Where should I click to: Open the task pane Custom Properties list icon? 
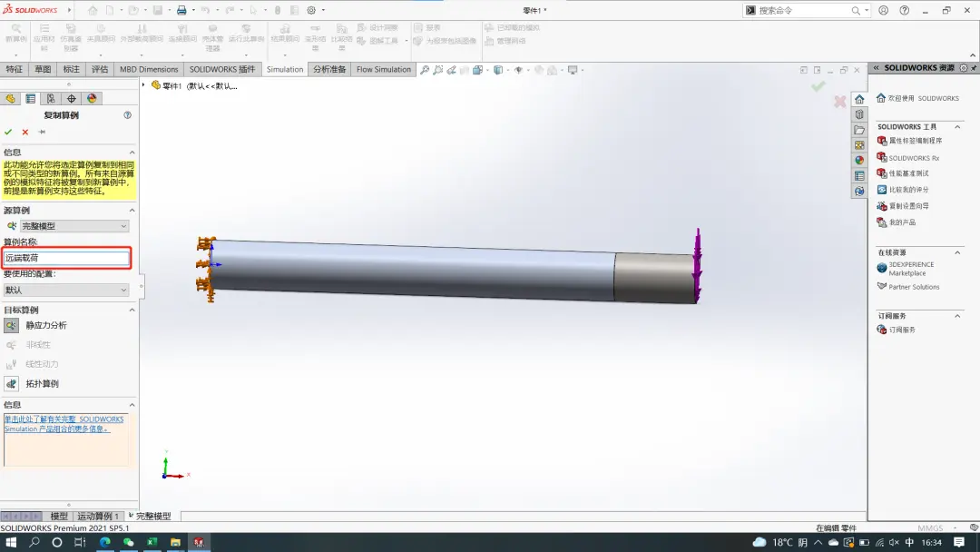(x=859, y=175)
